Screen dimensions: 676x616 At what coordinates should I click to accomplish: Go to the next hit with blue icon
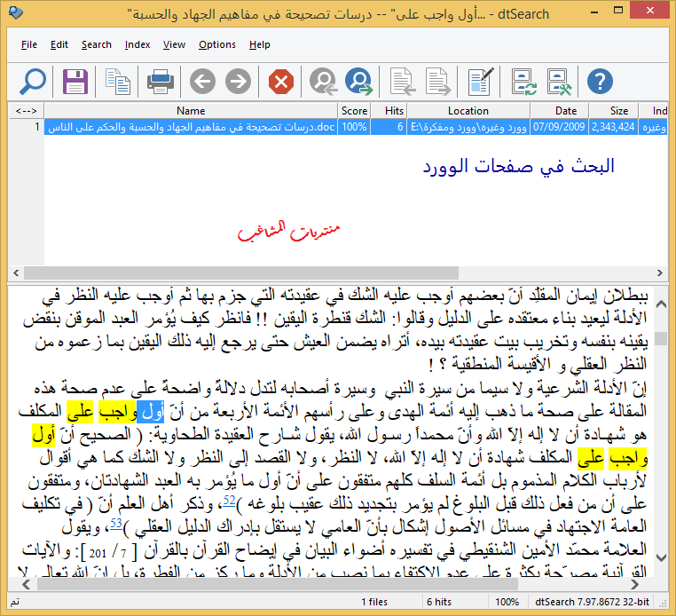click(x=359, y=83)
